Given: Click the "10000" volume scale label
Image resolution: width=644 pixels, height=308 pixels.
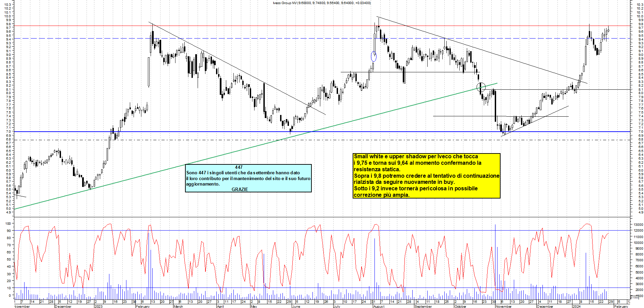Looking at the screenshot, I should pyautogui.click(x=638, y=243).
